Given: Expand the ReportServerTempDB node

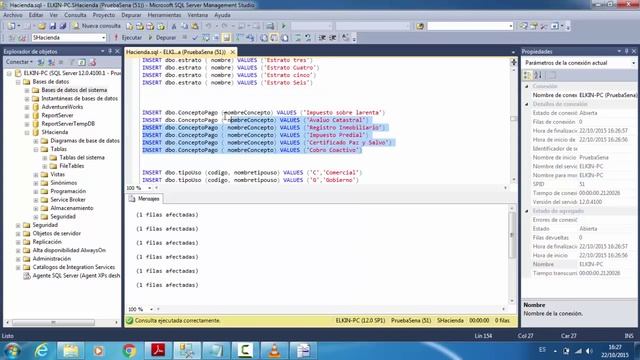Looking at the screenshot, I should pyautogui.click(x=27, y=124).
